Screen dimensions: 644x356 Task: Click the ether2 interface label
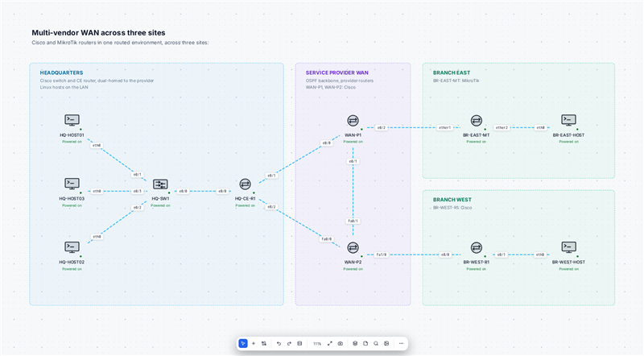point(502,128)
